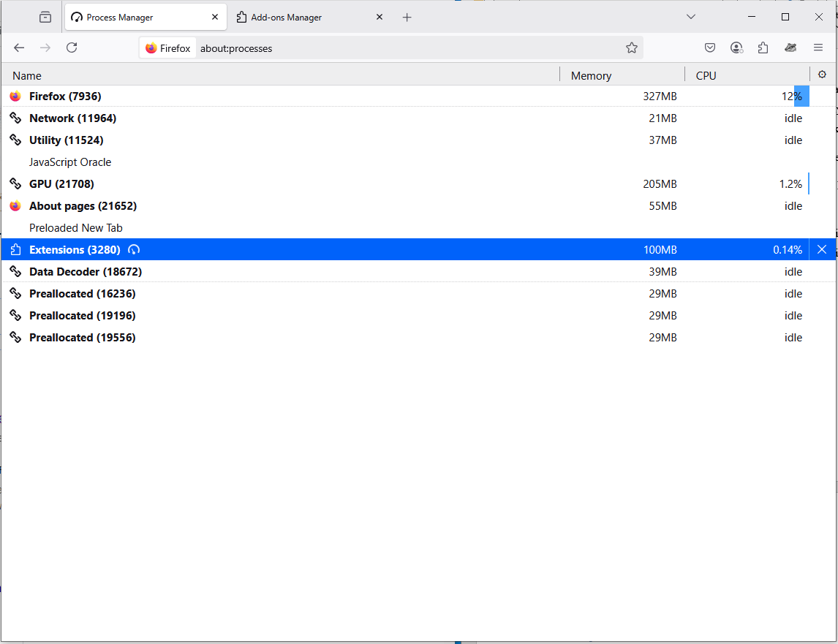Go forward one page
Viewport: 838px width, 644px height.
(x=45, y=48)
